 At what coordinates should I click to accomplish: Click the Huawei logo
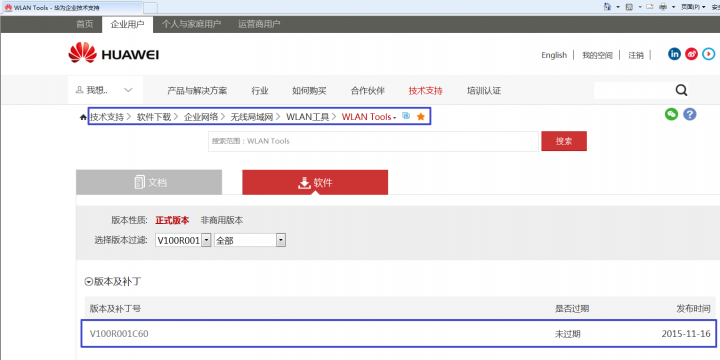point(113,53)
